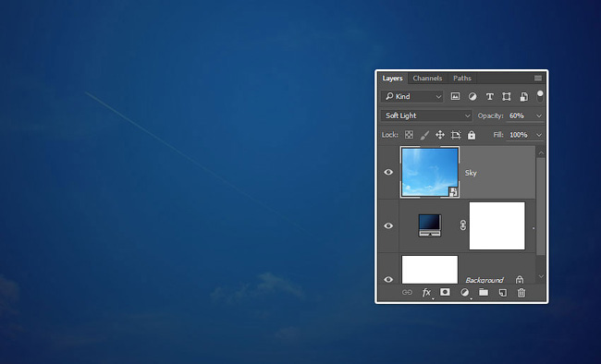The image size is (601, 364).
Task: Open the Fill slider dropdown arrow
Action: (539, 135)
